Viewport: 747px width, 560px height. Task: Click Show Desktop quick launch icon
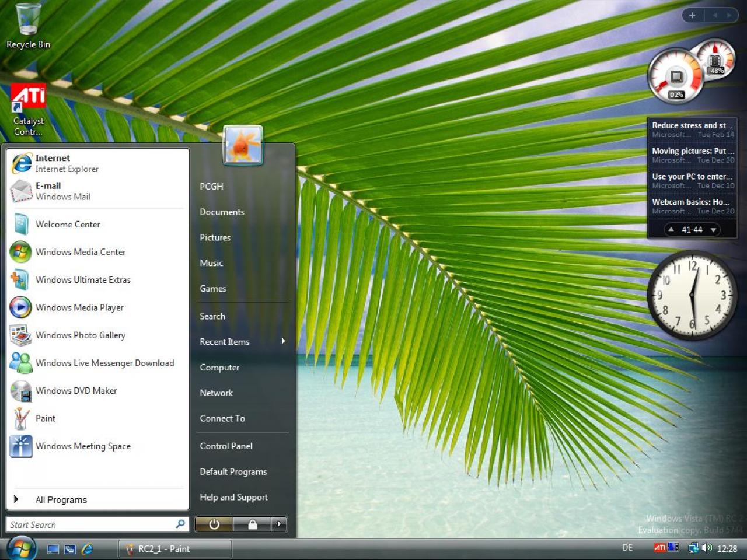pos(53,549)
